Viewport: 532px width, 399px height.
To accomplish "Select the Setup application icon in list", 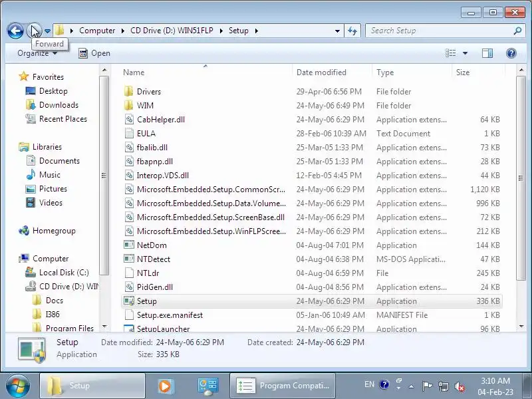I will point(129,301).
